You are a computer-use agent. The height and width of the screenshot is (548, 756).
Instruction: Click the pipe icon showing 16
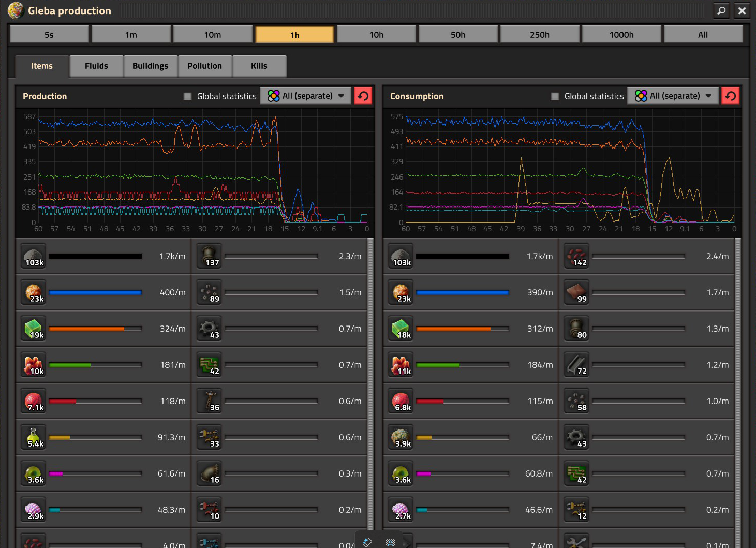pos(210,473)
